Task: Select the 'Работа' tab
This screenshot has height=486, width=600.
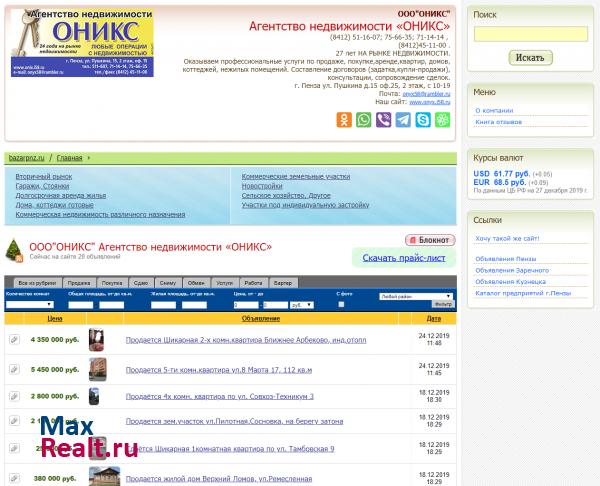Action: [x=253, y=283]
